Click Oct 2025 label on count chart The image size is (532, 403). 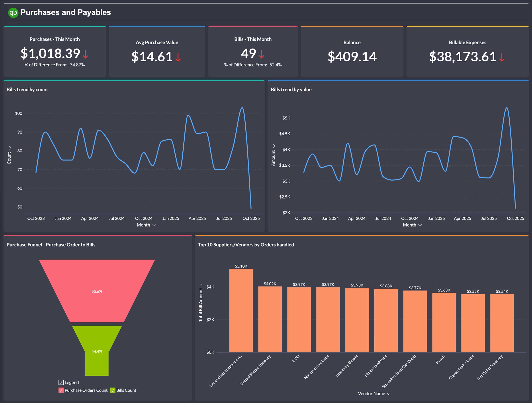click(x=251, y=218)
